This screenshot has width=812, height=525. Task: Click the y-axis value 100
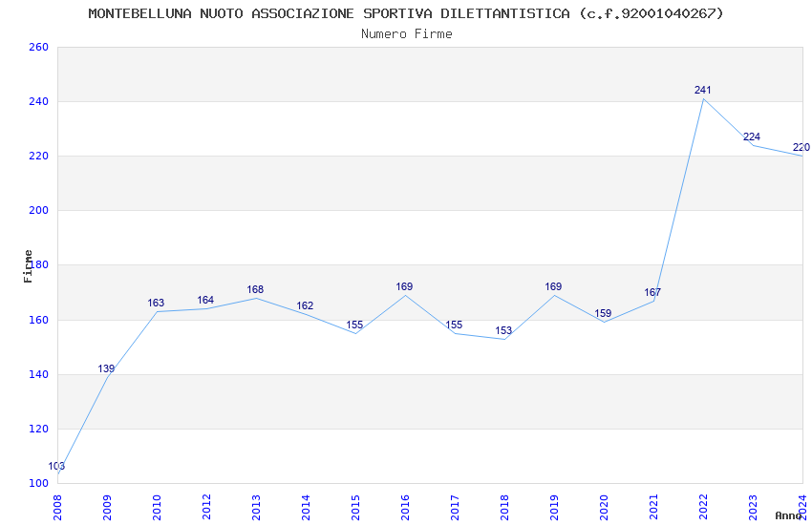(38, 483)
